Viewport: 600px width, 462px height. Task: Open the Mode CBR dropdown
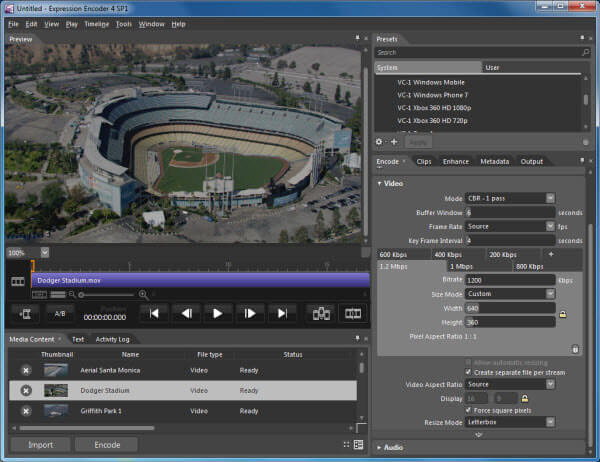(x=550, y=198)
